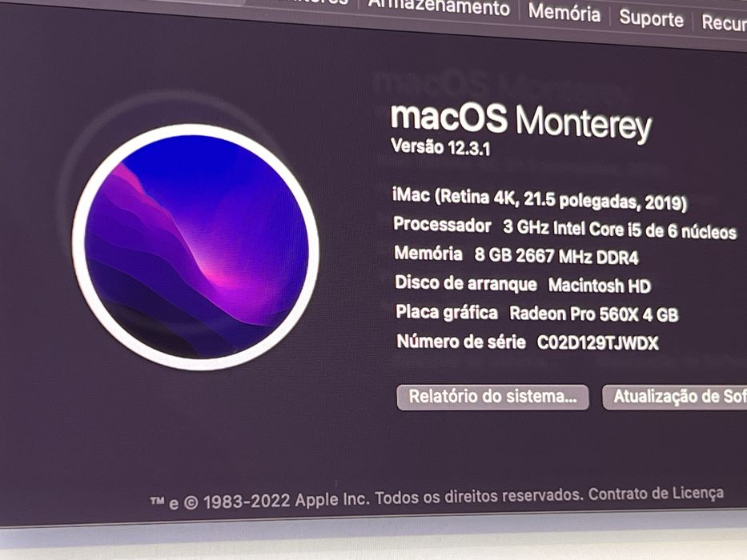Select the iMac Retina 4K model line

click(540, 199)
